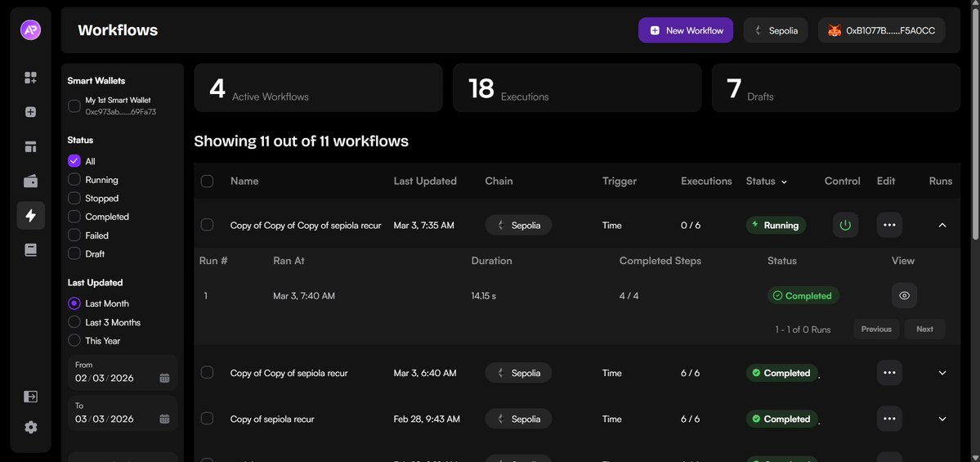Screen dimensions: 980x462
Task: Click the Next runs page button
Action: (924, 329)
